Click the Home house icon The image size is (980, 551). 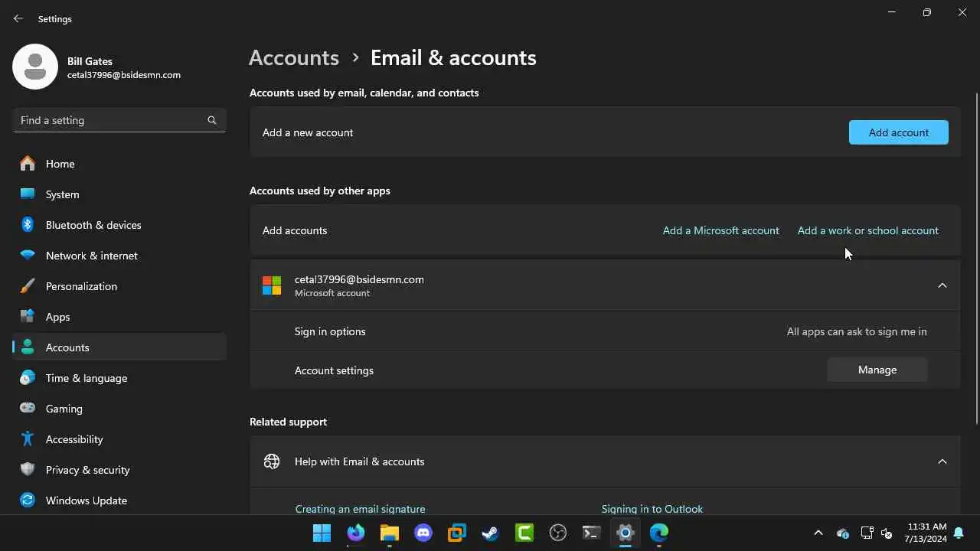[x=28, y=164]
